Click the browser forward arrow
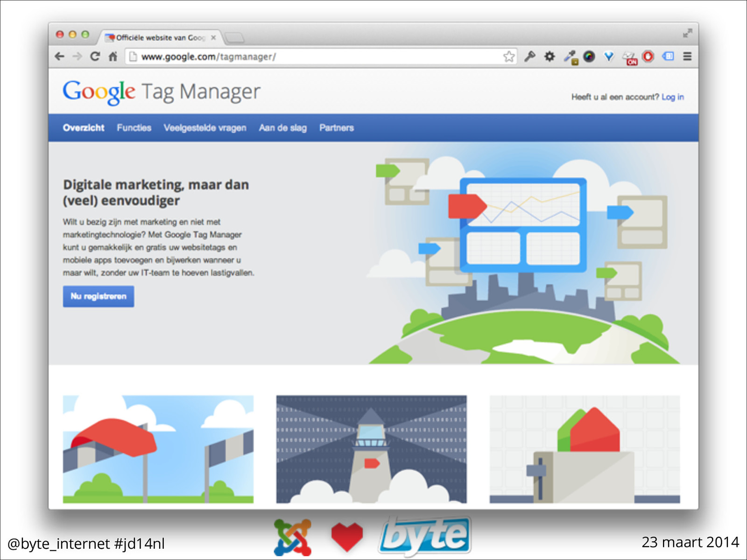The width and height of the screenshot is (747, 560). (x=77, y=56)
